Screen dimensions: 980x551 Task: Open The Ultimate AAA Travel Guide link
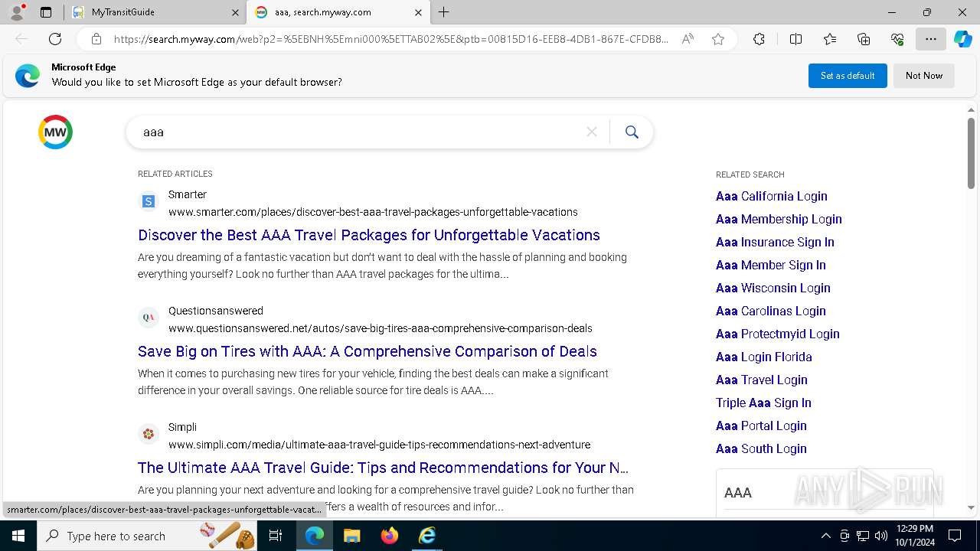click(383, 468)
